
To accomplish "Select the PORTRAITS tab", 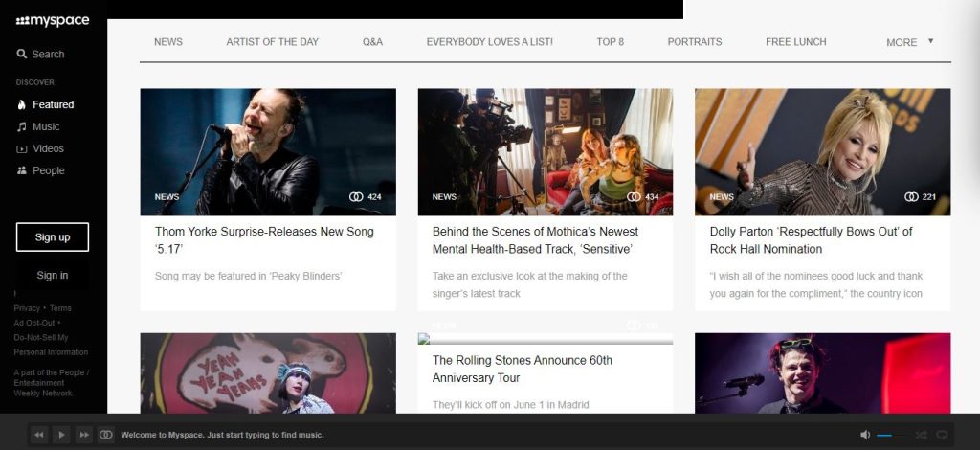I will (695, 42).
